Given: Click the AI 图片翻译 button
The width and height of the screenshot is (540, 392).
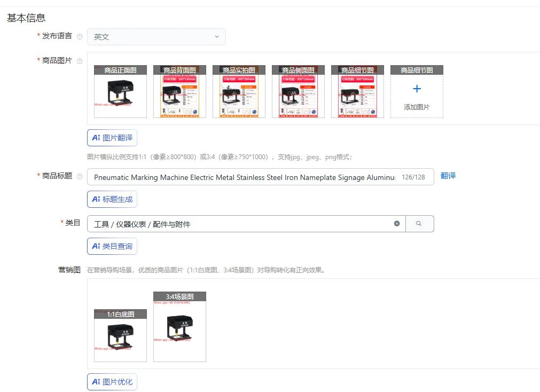Looking at the screenshot, I should pos(112,138).
